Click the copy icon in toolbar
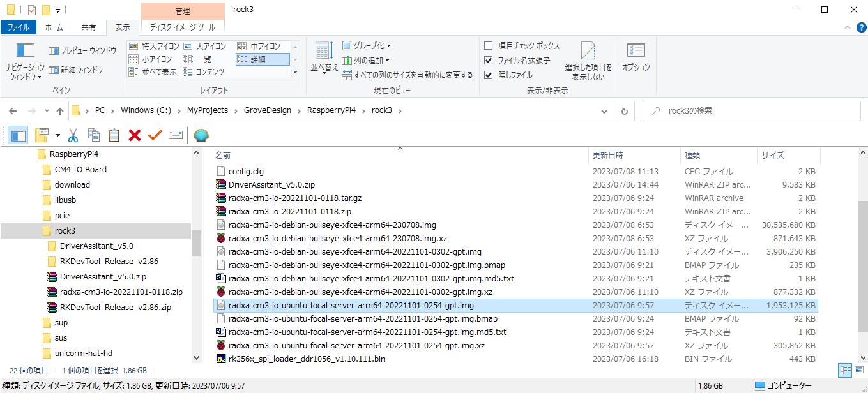868x393 pixels. click(94, 135)
